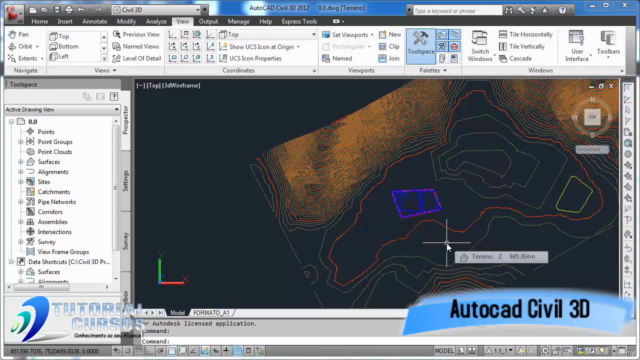
Task: Click the Toolbox palette icon
Action: tap(454, 47)
